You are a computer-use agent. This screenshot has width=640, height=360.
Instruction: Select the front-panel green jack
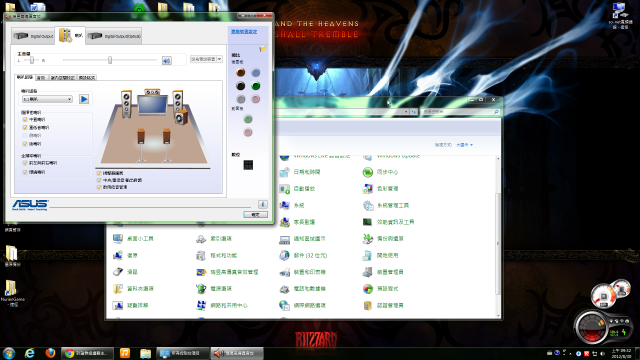pos(248,119)
